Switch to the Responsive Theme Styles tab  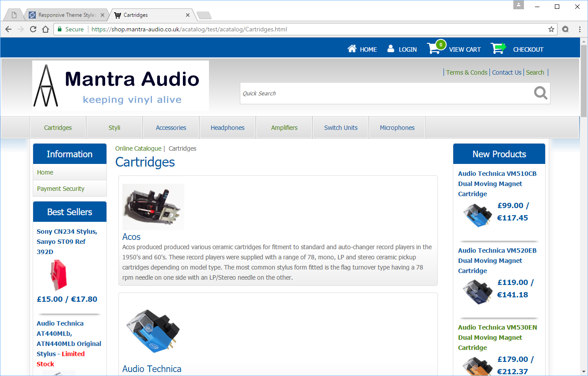(66, 15)
